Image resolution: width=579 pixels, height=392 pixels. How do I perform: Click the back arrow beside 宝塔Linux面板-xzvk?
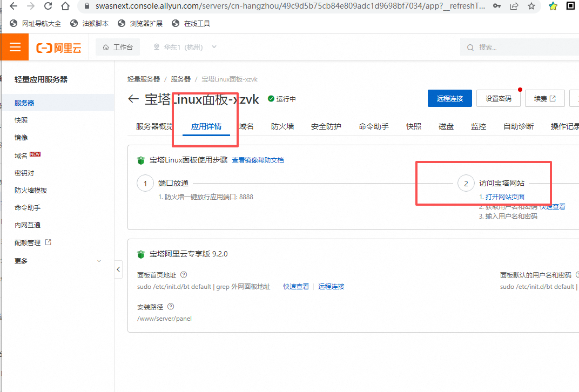point(133,99)
